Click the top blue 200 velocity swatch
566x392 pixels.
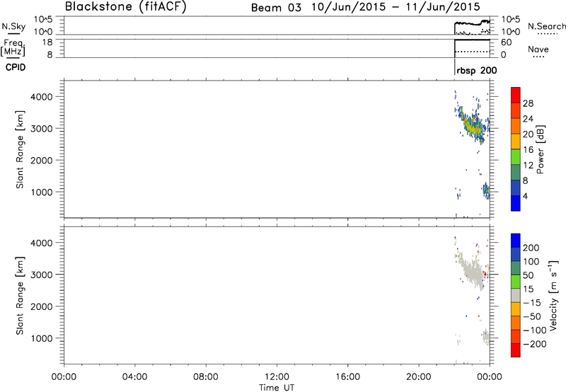[516, 241]
